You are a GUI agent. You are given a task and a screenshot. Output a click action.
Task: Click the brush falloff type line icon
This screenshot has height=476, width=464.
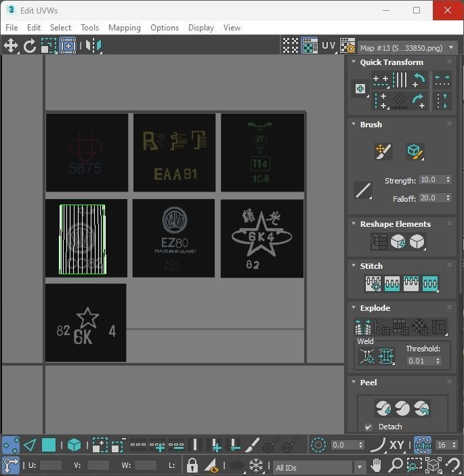coord(363,191)
